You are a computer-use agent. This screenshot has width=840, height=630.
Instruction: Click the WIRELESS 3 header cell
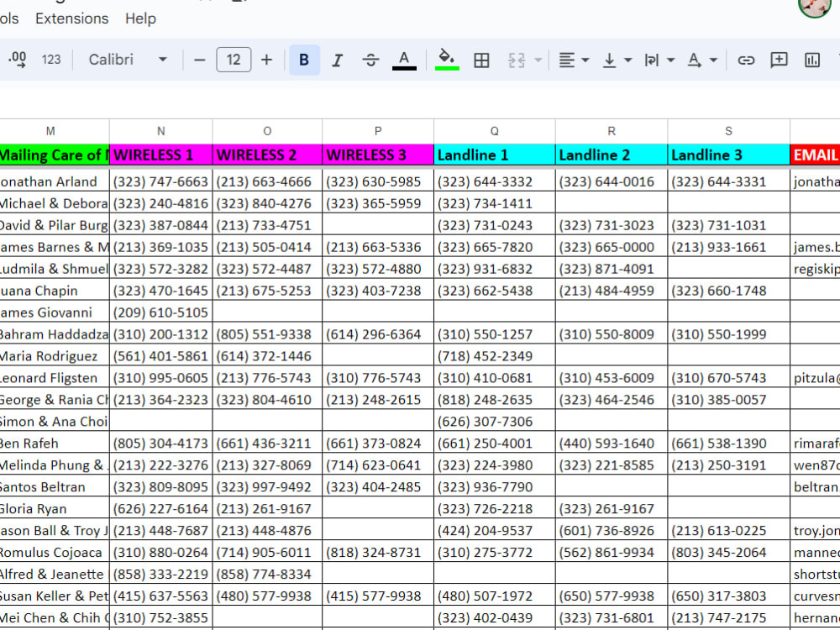(x=378, y=155)
